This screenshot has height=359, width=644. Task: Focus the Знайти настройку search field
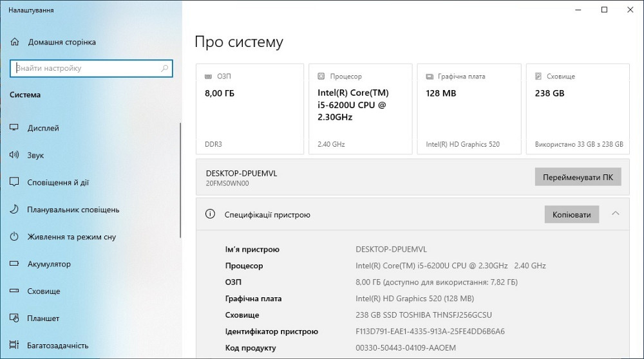91,68
